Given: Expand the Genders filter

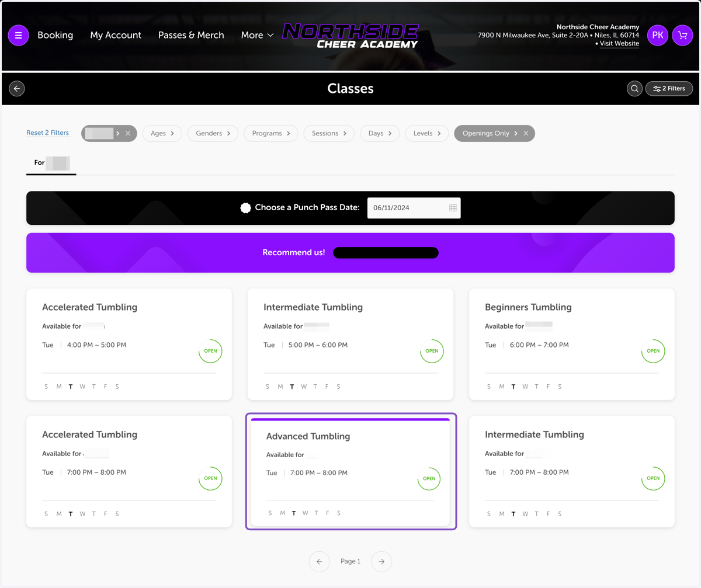Looking at the screenshot, I should coord(213,133).
